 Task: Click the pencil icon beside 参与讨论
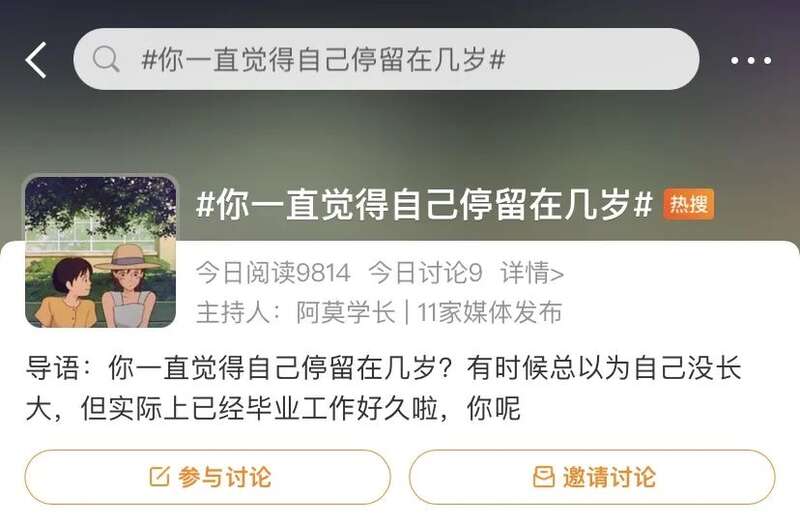(159, 477)
